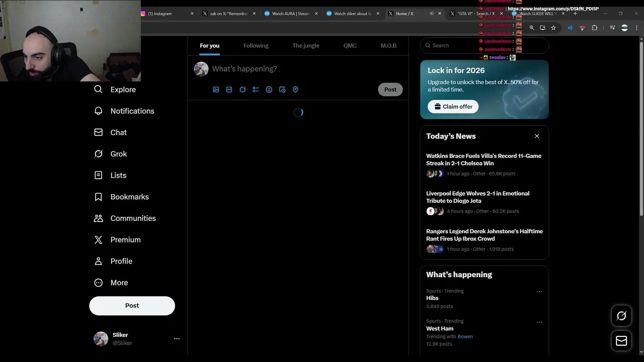Image resolution: width=644 pixels, height=362 pixels.
Task: Open Notifications in the sidebar
Action: pyautogui.click(x=124, y=111)
